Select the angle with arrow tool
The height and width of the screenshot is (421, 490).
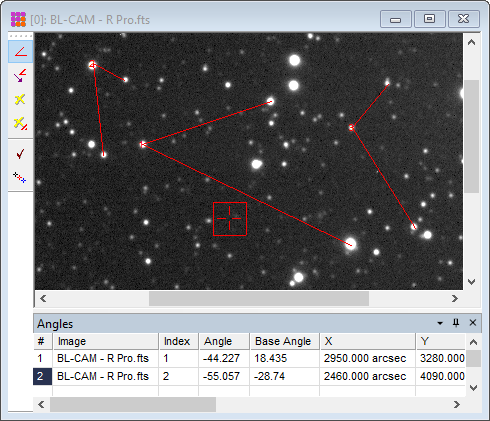pyautogui.click(x=20, y=76)
